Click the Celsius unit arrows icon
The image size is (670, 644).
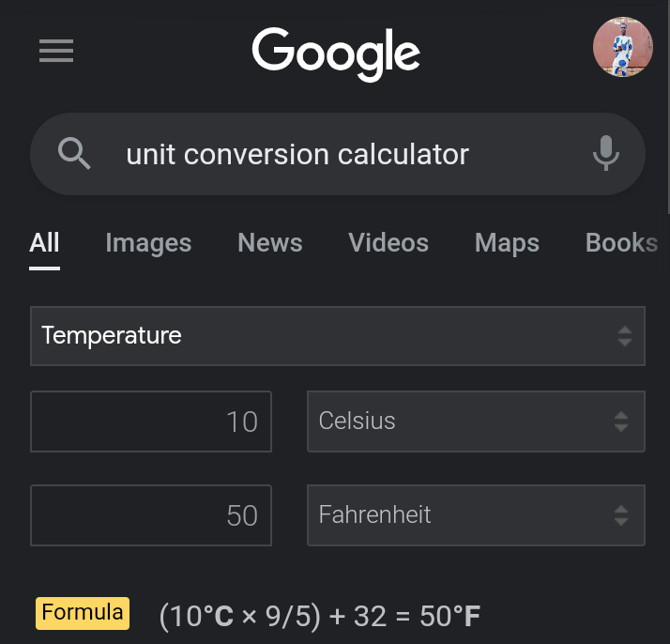620,422
